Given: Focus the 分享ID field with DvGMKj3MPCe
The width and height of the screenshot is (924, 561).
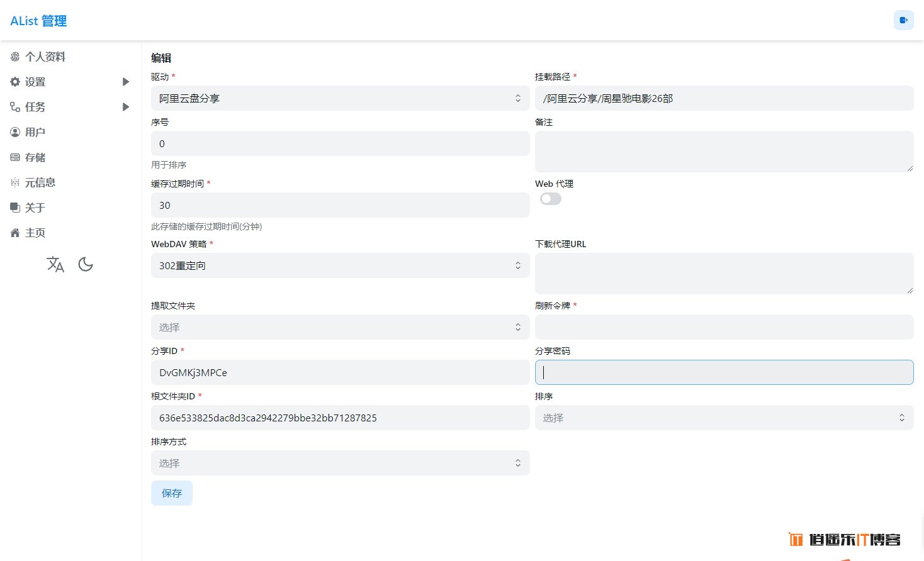Looking at the screenshot, I should (341, 372).
